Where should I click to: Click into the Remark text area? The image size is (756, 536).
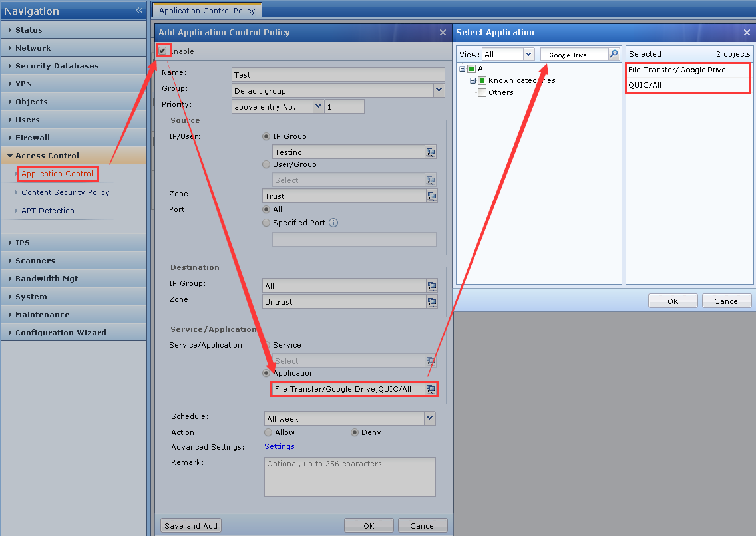349,476
